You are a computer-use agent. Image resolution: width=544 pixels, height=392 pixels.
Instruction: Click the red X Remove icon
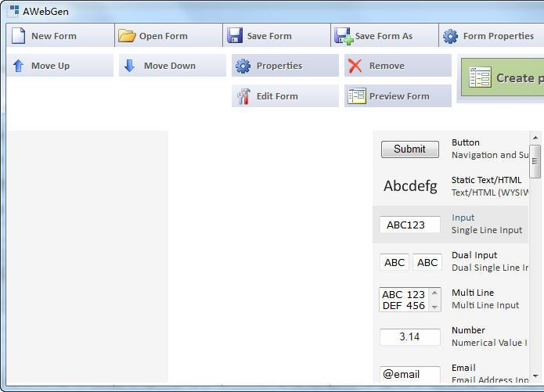tap(355, 66)
